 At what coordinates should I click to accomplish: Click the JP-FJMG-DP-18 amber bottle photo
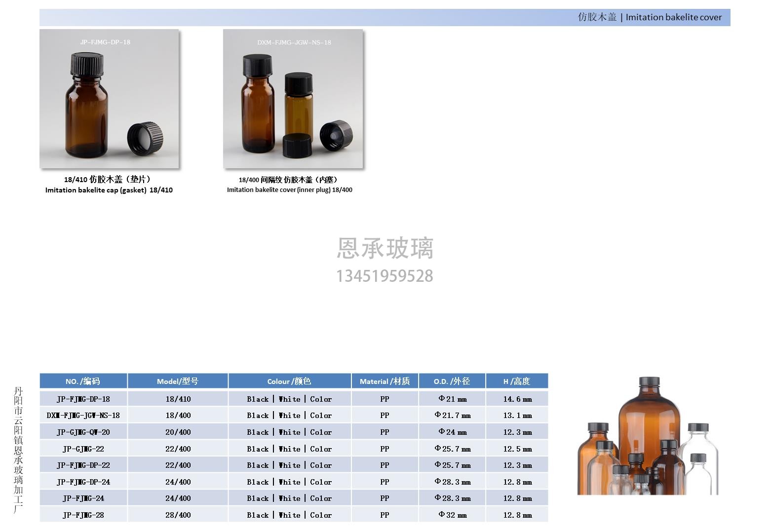coord(109,99)
